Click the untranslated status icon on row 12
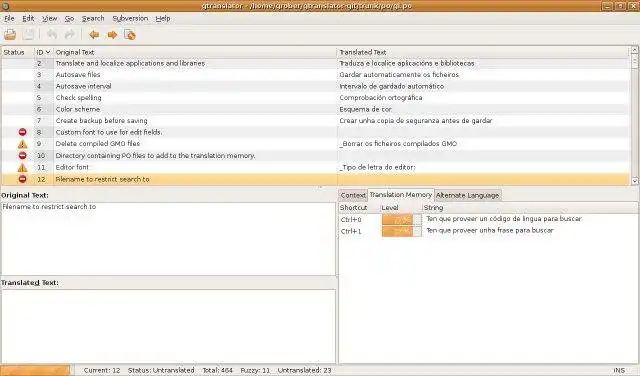Image resolution: width=640 pixels, height=376 pixels. [22, 179]
